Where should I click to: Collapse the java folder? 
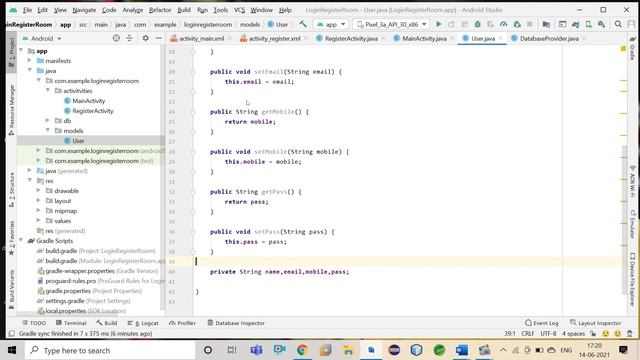tap(29, 70)
